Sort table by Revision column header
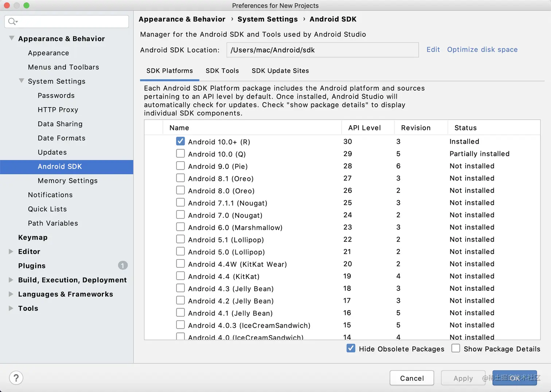The image size is (551, 392). (x=421, y=128)
